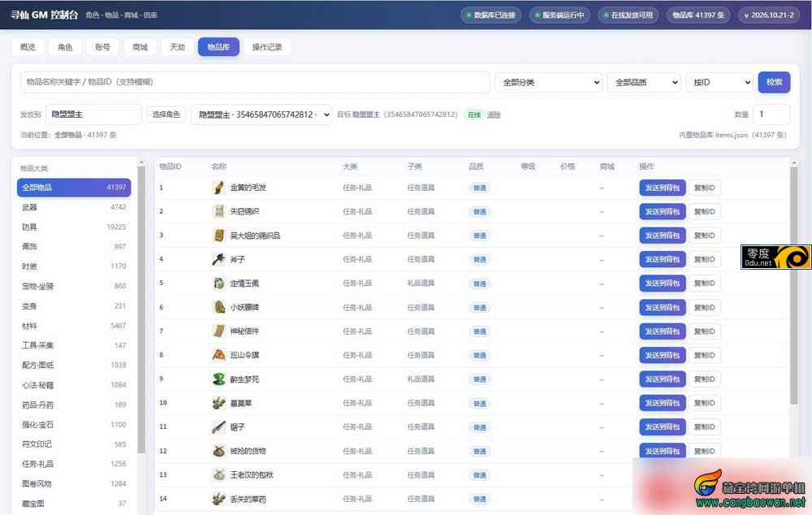Switch to the 角色 tab
The width and height of the screenshot is (812, 515).
(x=65, y=47)
